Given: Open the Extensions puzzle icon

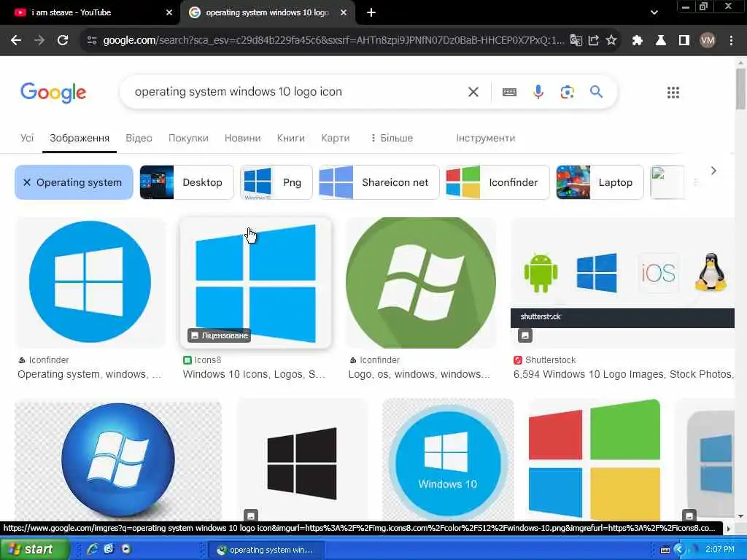Looking at the screenshot, I should [637, 41].
